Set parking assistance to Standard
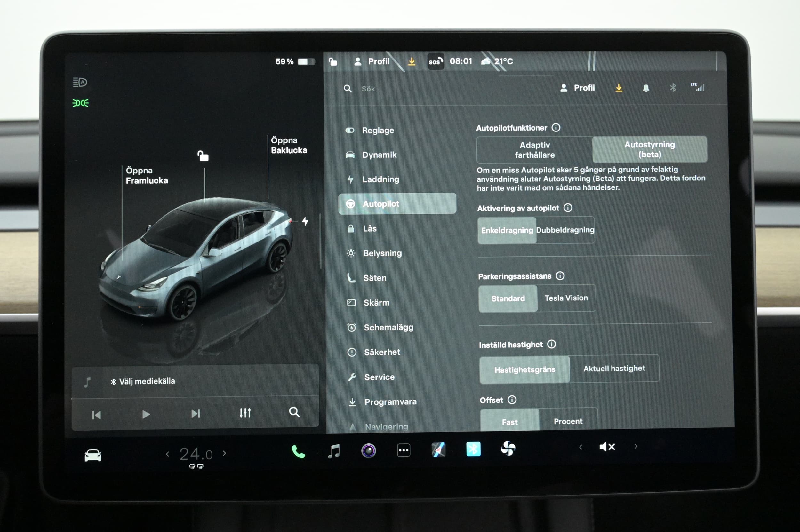This screenshot has height=532, width=800. click(508, 298)
